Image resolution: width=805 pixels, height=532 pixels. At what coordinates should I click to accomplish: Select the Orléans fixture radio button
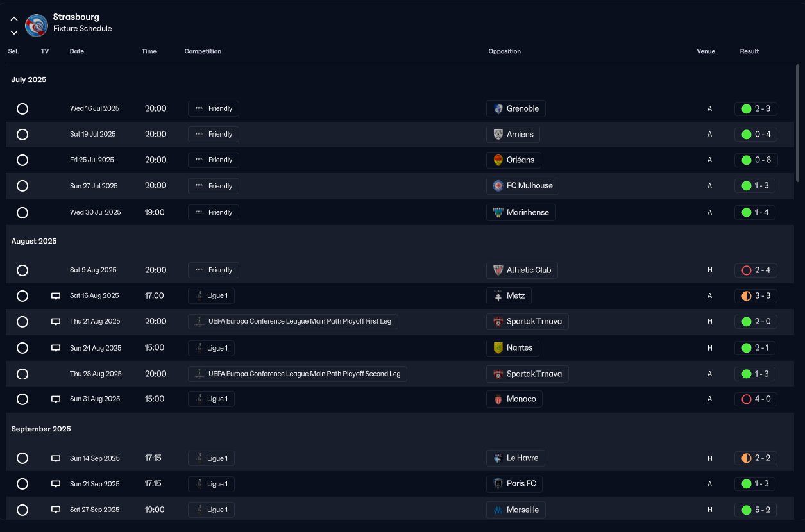click(x=22, y=160)
